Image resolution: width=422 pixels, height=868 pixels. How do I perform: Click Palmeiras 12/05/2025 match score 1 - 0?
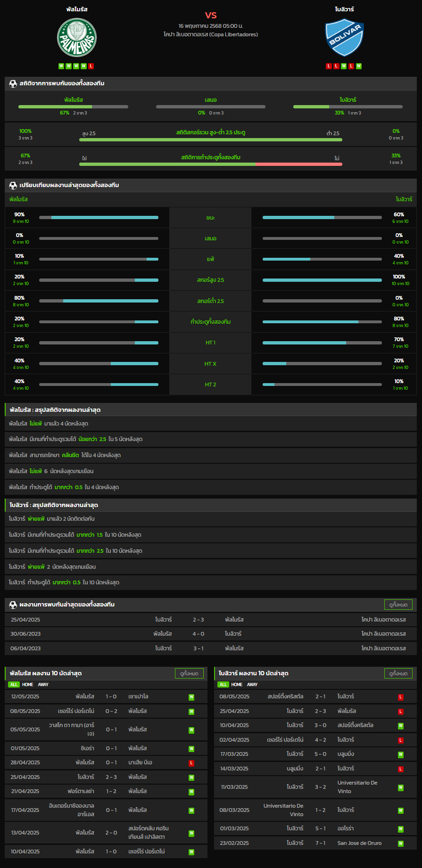[111, 696]
